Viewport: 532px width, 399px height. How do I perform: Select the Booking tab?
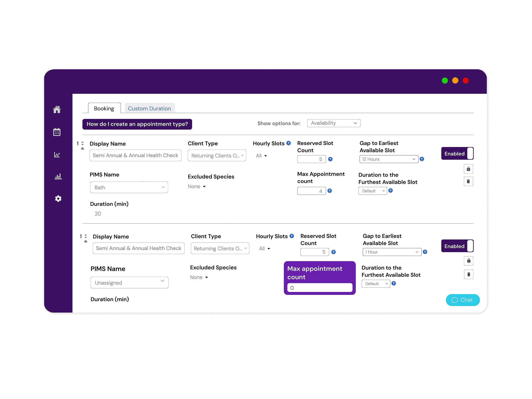[x=104, y=108]
